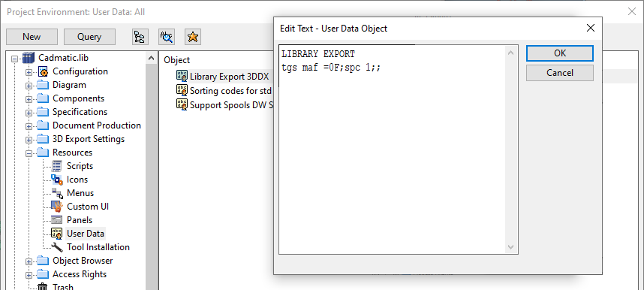Select Support Spools DW object
This screenshot has height=290, width=644.
tap(231, 104)
